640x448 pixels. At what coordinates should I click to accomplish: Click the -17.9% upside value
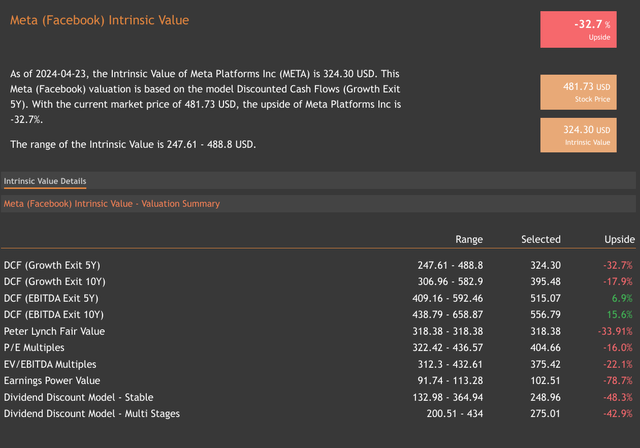click(x=618, y=282)
